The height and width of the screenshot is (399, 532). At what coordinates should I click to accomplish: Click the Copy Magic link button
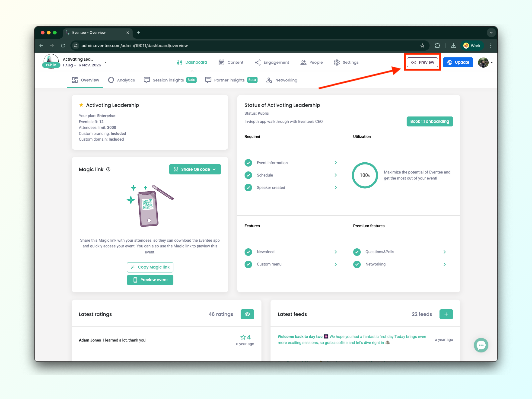pyautogui.click(x=150, y=267)
